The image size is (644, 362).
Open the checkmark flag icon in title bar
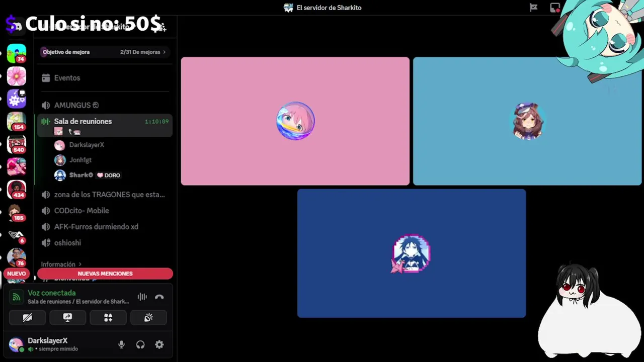pos(534,8)
